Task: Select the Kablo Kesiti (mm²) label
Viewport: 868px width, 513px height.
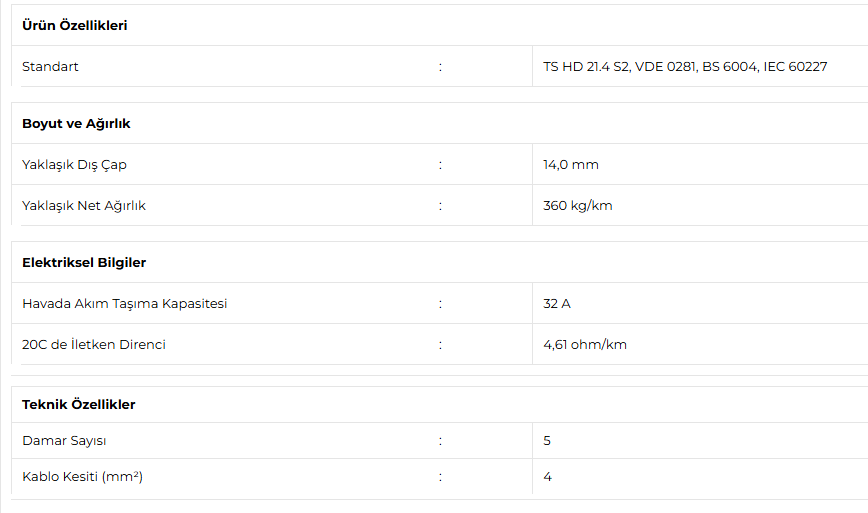Action: pos(82,476)
